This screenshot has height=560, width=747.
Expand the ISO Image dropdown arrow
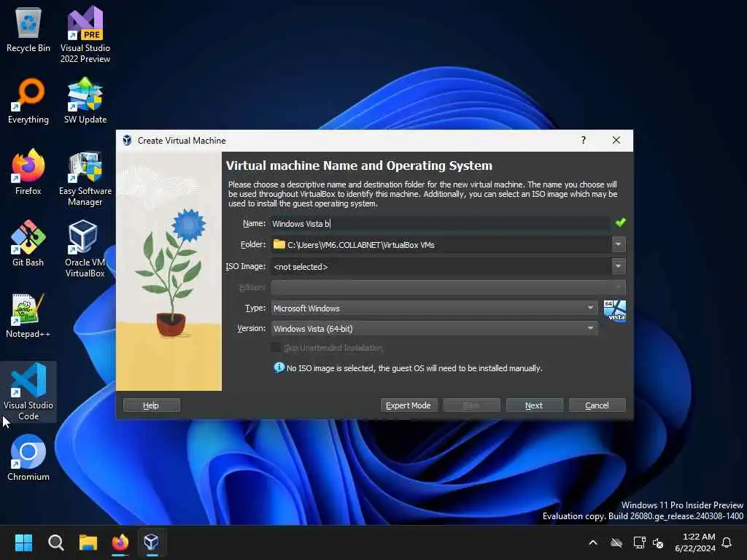(x=619, y=266)
